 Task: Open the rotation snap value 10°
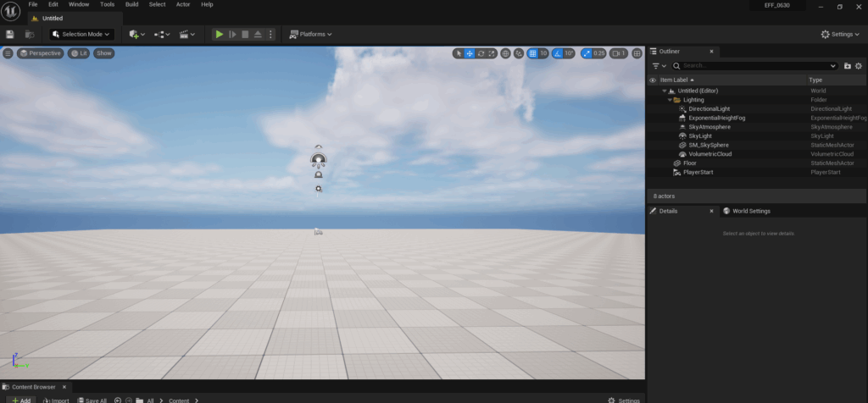[570, 53]
